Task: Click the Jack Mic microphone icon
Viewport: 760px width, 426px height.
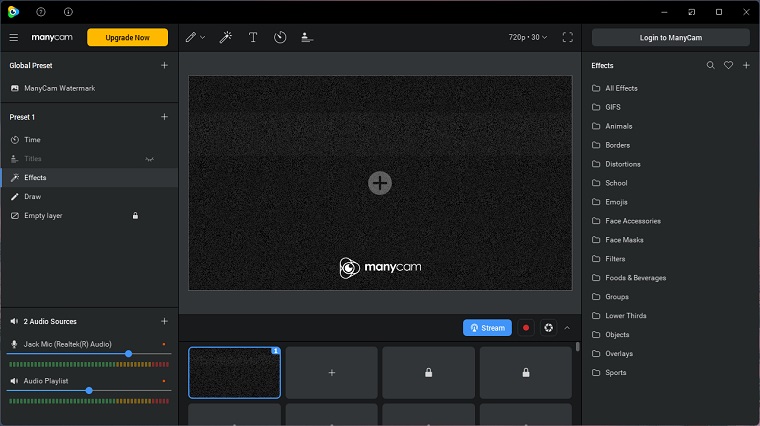Action: pos(14,344)
